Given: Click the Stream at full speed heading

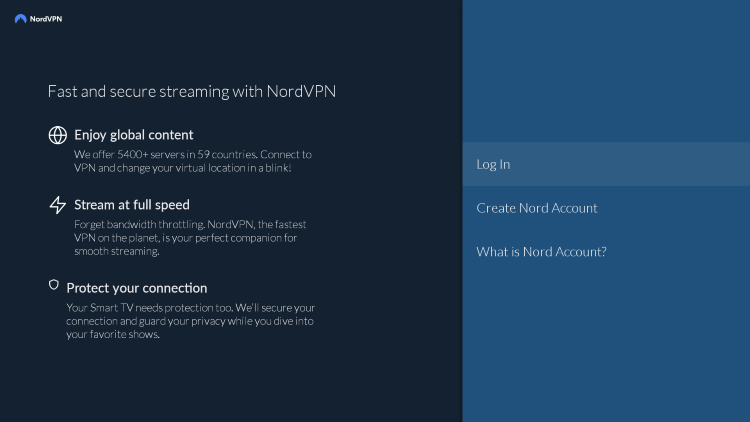Looking at the screenshot, I should [x=132, y=205].
